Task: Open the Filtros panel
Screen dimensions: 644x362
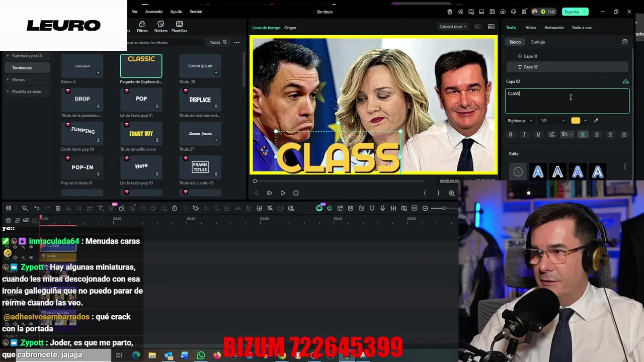Action: point(142,27)
